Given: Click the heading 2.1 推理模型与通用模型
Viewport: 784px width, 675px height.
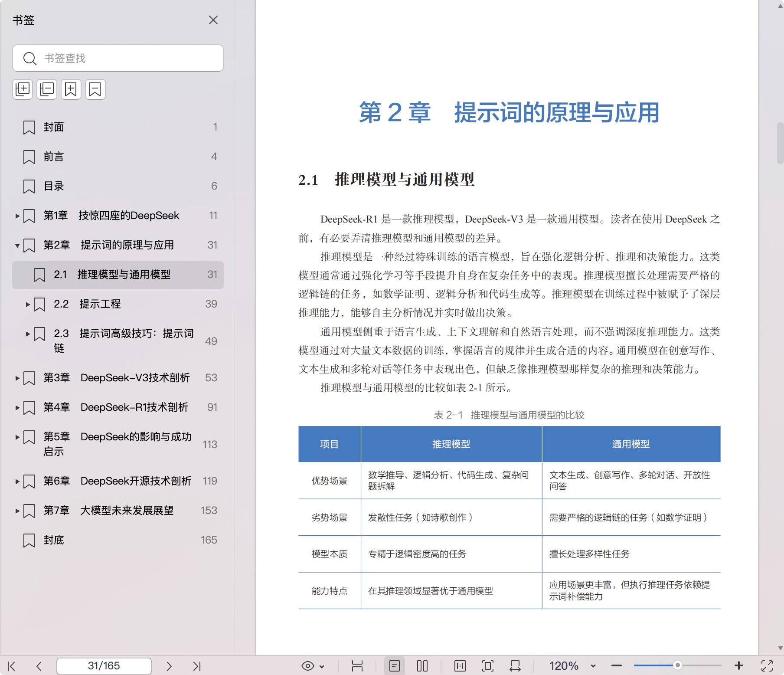Looking at the screenshot, I should [x=386, y=179].
